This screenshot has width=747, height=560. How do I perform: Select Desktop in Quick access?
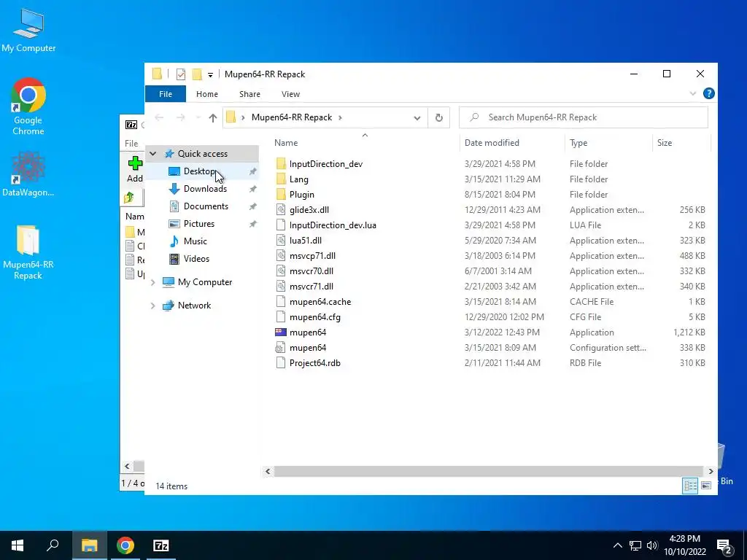[202, 171]
